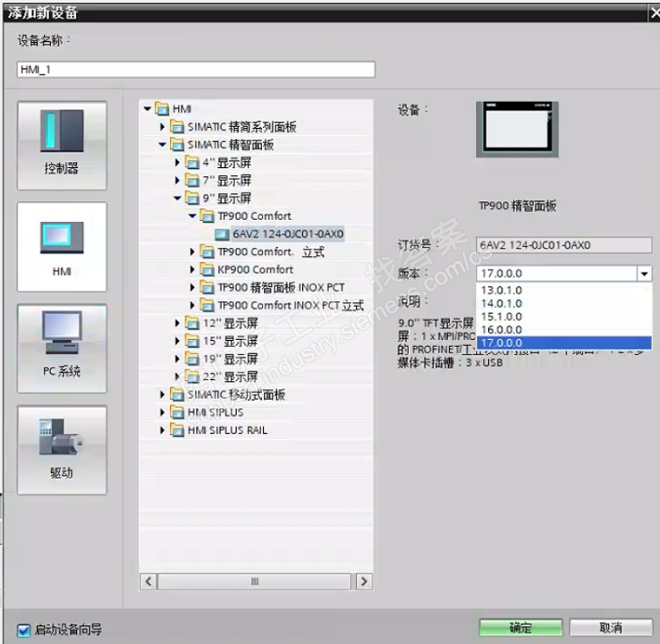Image resolution: width=660 pixels, height=644 pixels.
Task: Click the SIMATIC 移动式面板 folder icon
Action: 177,394
